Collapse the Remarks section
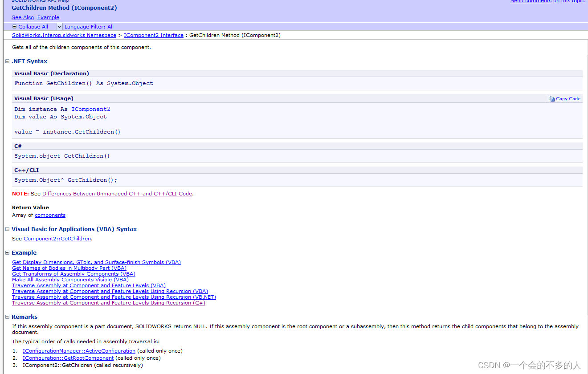Screen dimensions: 588x374 coord(7,317)
